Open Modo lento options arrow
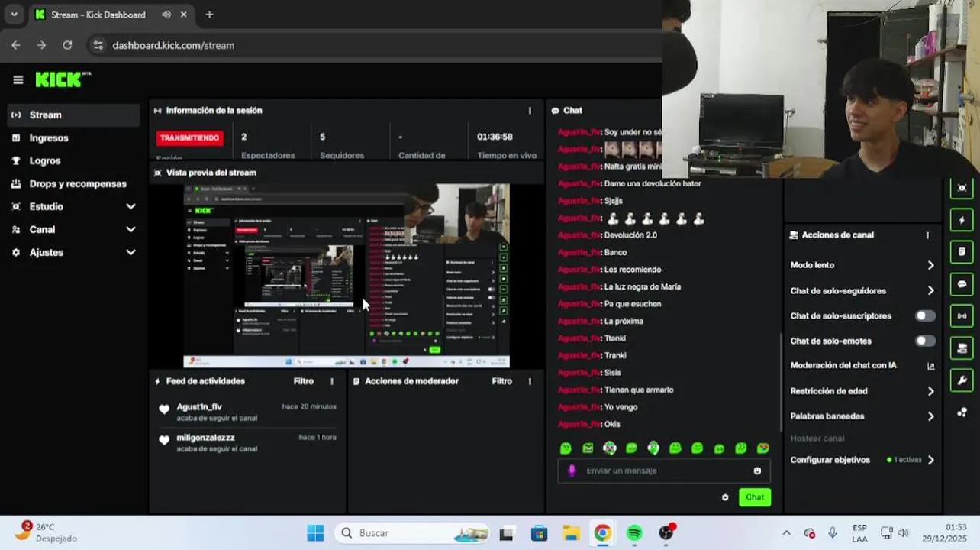The height and width of the screenshot is (550, 980). 930,265
